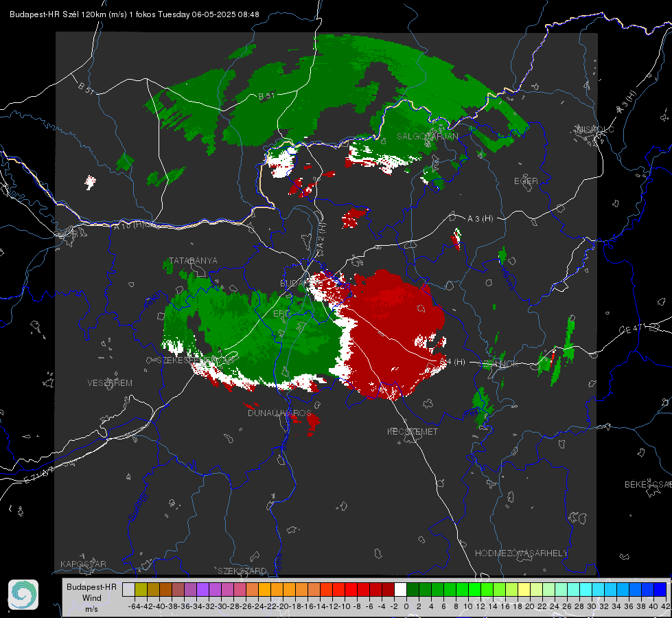Click the '-20' legend value
The image size is (672, 618).
[283, 606]
